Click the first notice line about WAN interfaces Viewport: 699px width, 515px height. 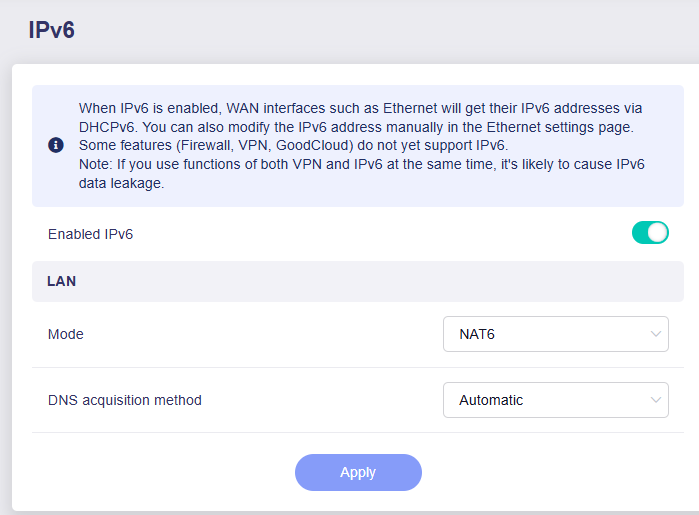(x=360, y=108)
